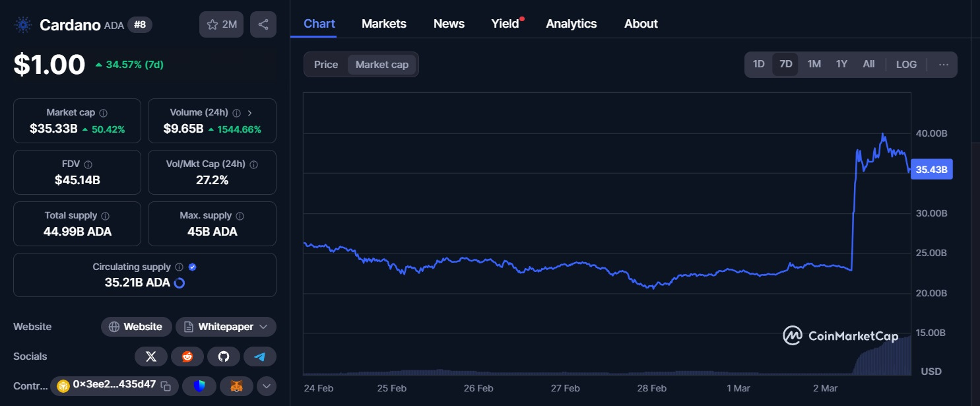Switch chart to Price view
The width and height of the screenshot is (980, 406).
326,64
